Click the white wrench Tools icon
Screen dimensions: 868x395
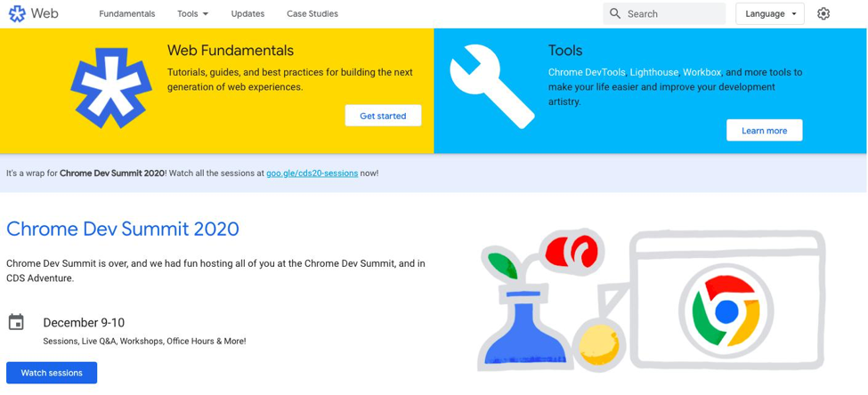[491, 85]
